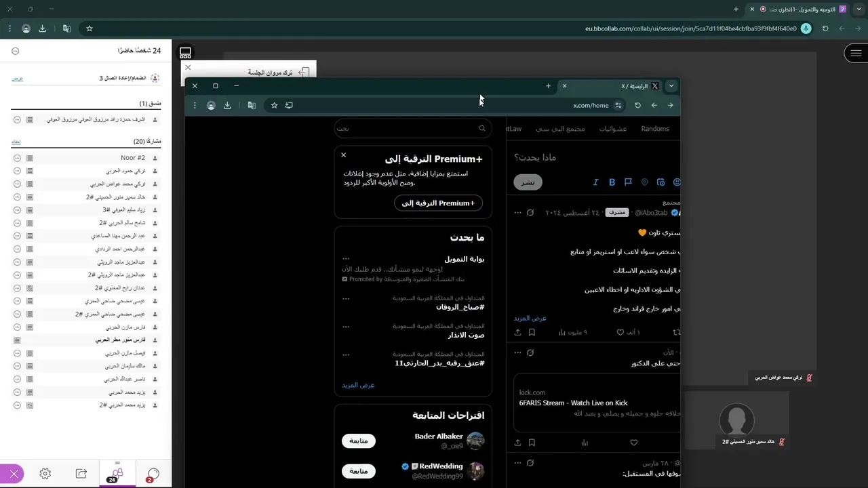Click the 'ماذا يحدث؟' compose box
868x488 pixels.
[x=535, y=157]
